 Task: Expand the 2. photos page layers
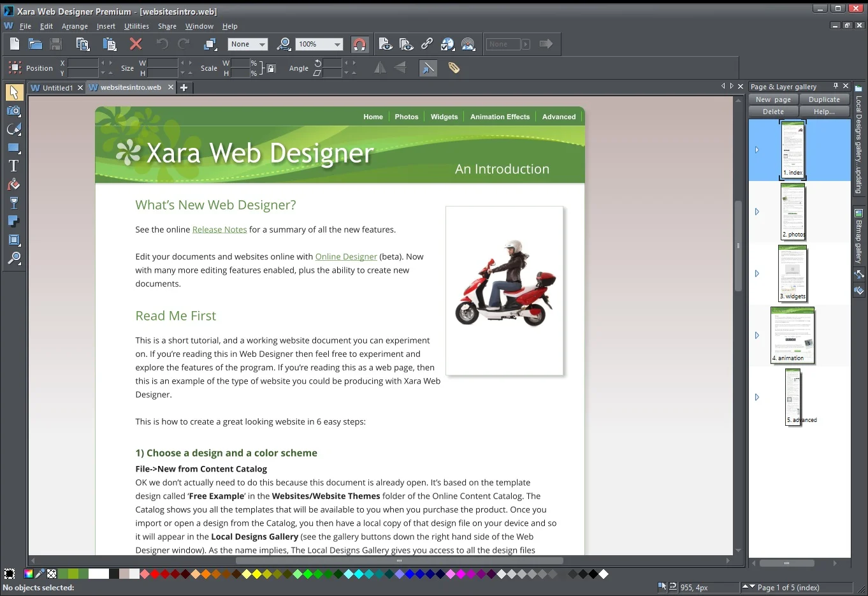[x=757, y=212]
